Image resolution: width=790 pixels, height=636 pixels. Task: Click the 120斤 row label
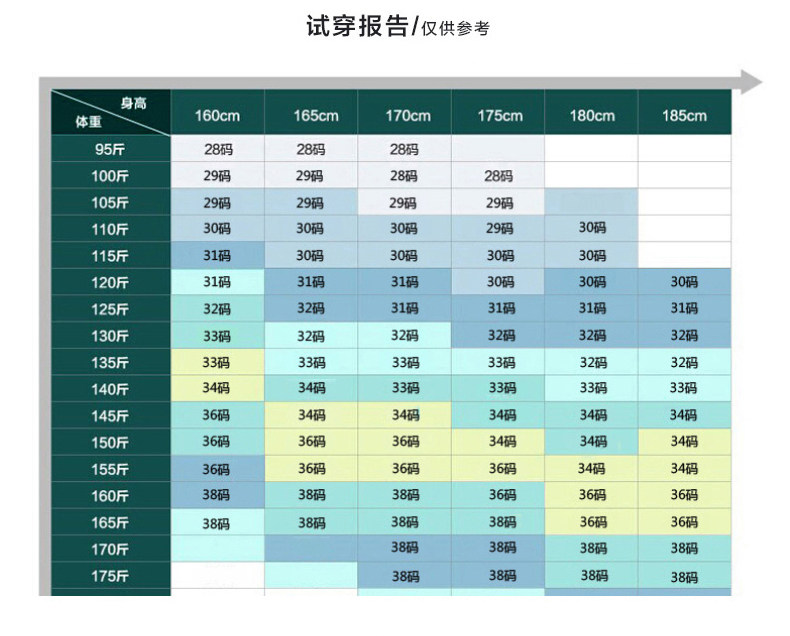111,282
